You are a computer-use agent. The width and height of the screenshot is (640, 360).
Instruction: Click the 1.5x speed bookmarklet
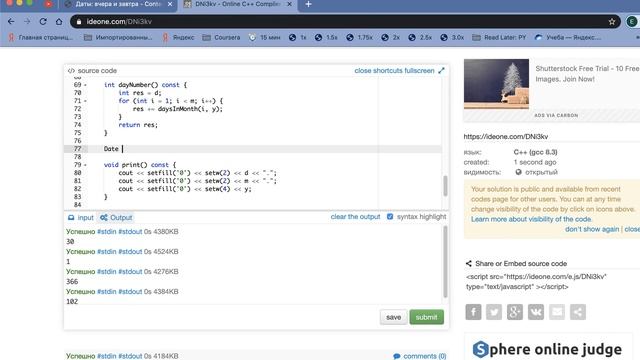326,38
